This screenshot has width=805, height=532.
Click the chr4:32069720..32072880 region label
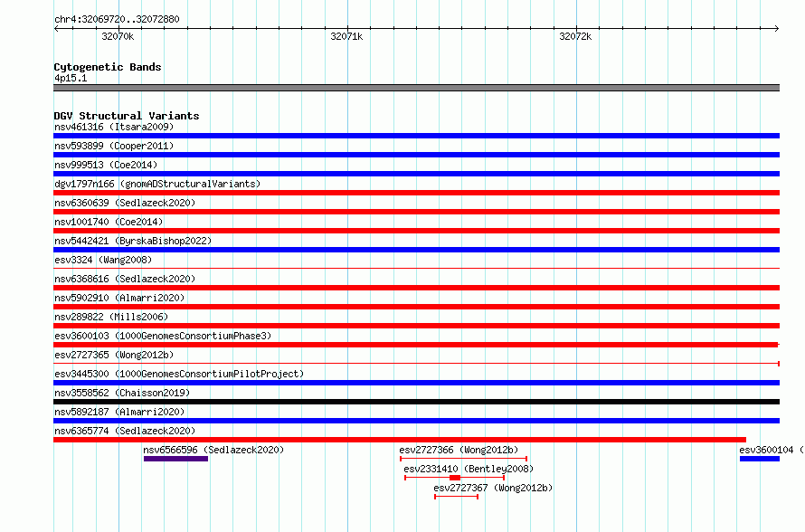pos(117,20)
